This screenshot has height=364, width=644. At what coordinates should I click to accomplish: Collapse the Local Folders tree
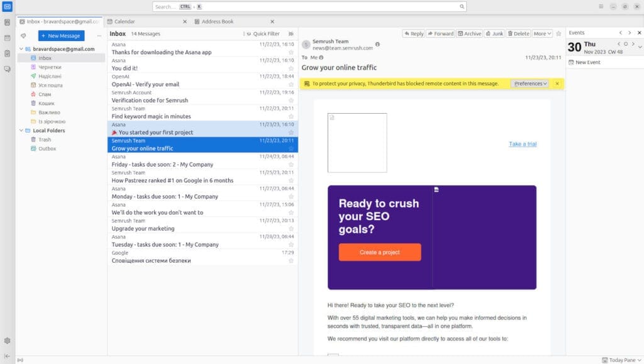(x=21, y=131)
